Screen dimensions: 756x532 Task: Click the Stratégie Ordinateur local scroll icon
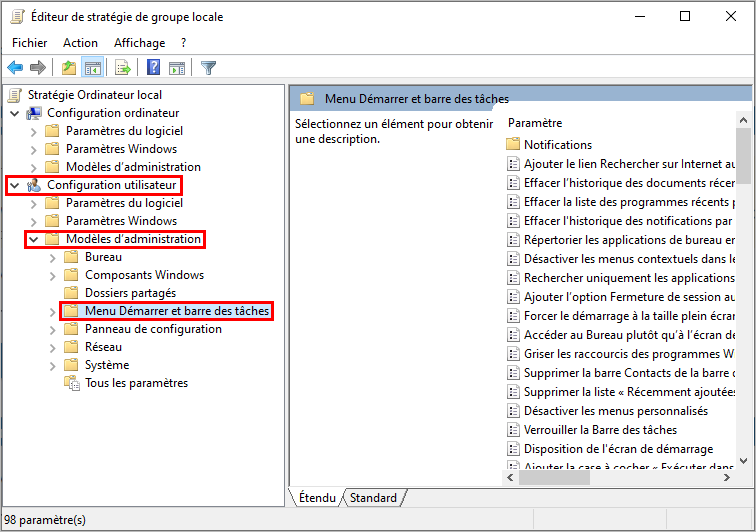[15, 95]
